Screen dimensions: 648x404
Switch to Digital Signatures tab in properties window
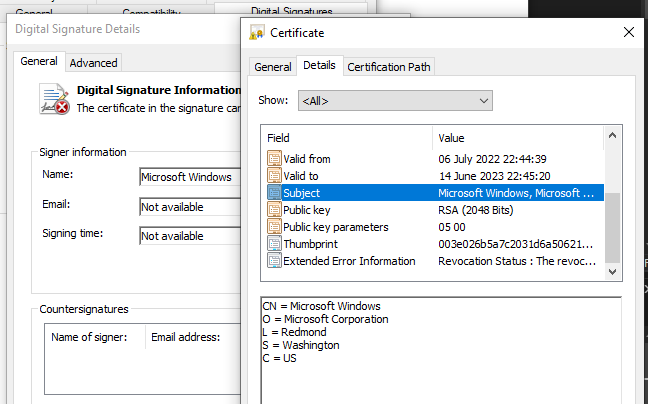[291, 10]
